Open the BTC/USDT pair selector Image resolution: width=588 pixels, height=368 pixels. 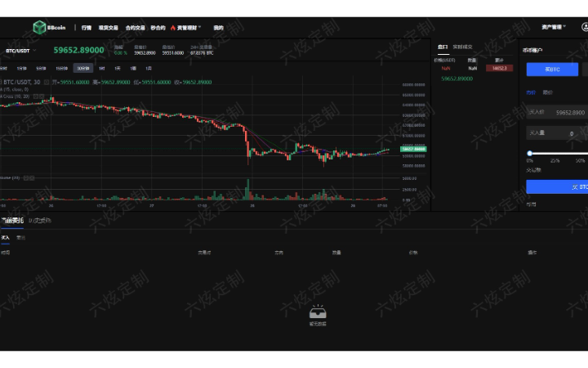(x=20, y=51)
